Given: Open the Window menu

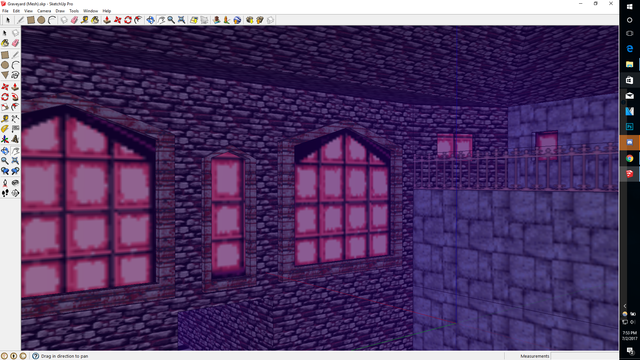Looking at the screenshot, I should click(91, 11).
